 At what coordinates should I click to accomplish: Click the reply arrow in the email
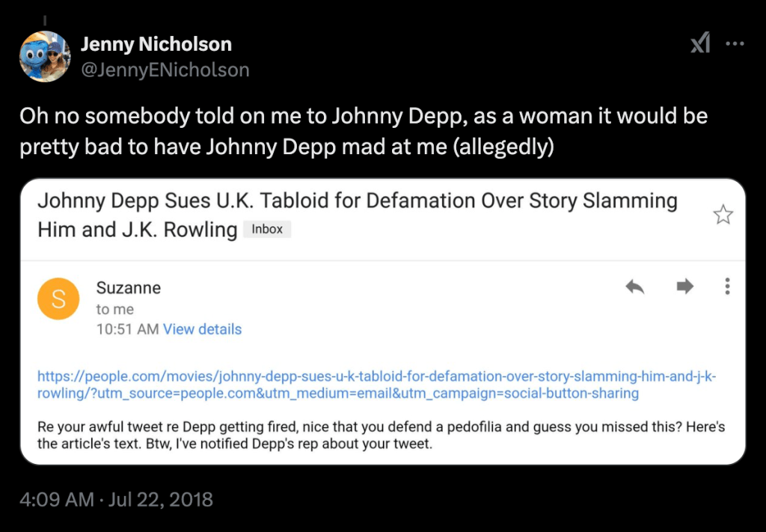tap(635, 287)
